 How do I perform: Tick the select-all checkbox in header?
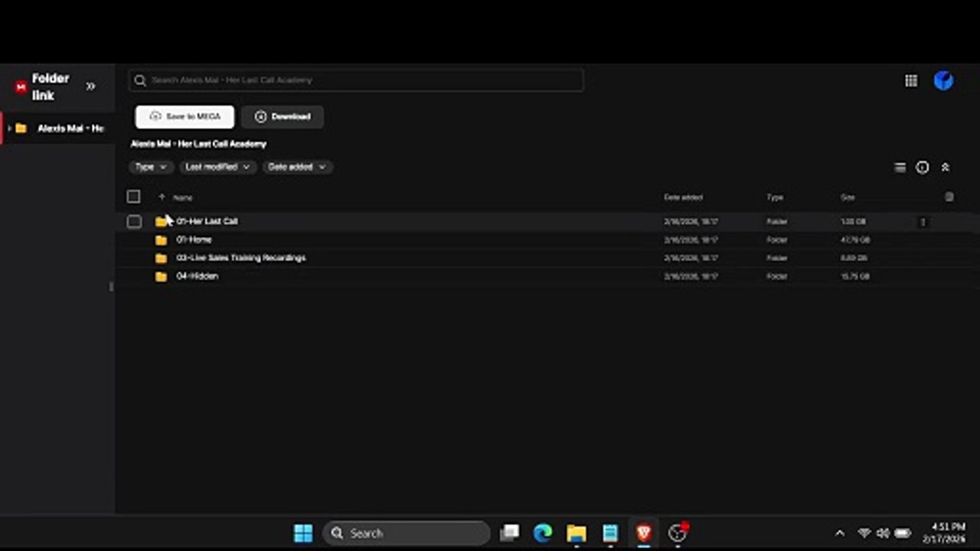133,197
